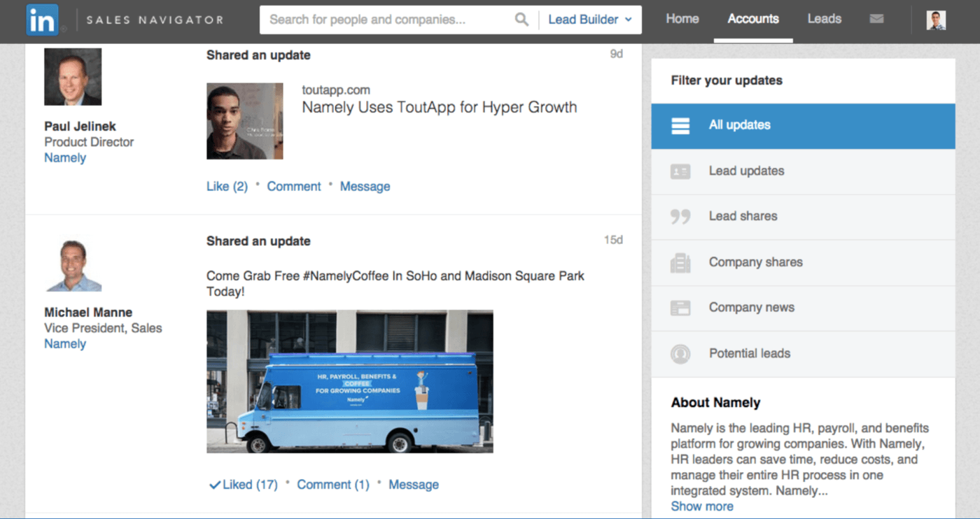980x519 pixels.
Task: Click the About Namely heading
Action: coord(715,403)
